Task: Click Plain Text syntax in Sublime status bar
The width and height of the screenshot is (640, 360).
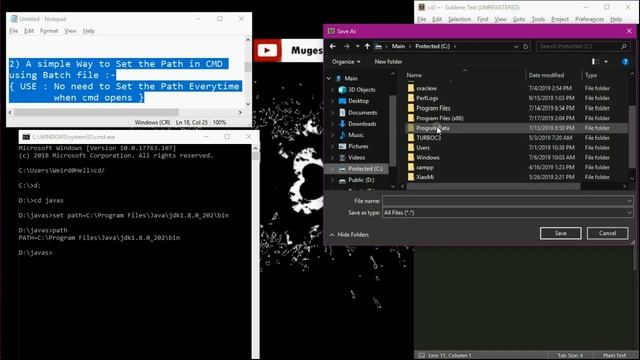Action: point(614,356)
